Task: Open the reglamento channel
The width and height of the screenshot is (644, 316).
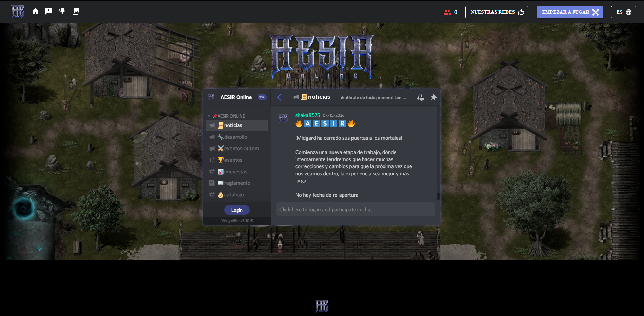Action: (x=237, y=183)
